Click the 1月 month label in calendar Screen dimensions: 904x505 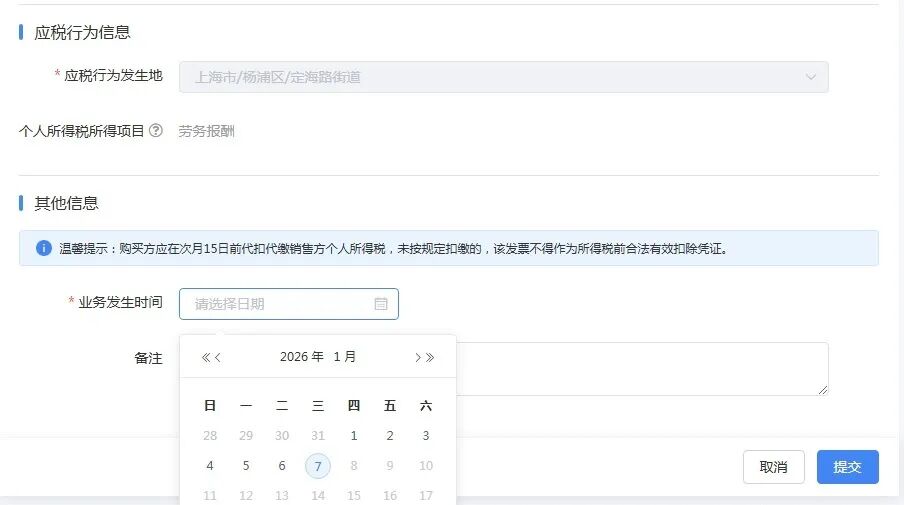pyautogui.click(x=345, y=357)
